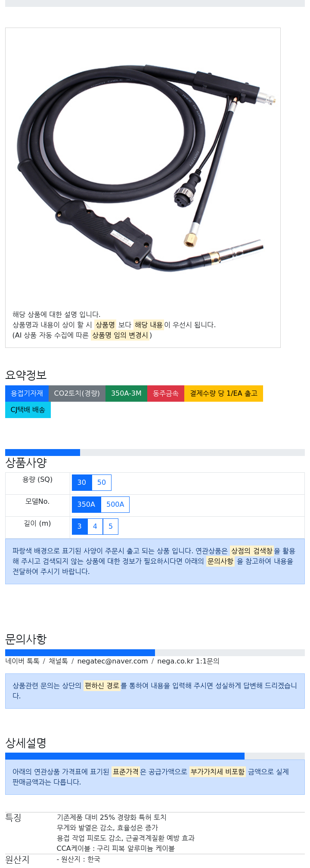Open the 네이버 톡톡 contact channel

coord(22,661)
